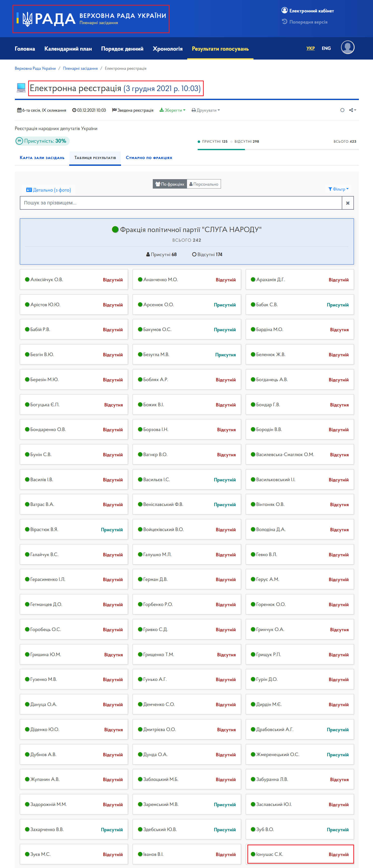Viewport: 373px width, 868px height.
Task: Clear search with the X button
Action: click(348, 203)
